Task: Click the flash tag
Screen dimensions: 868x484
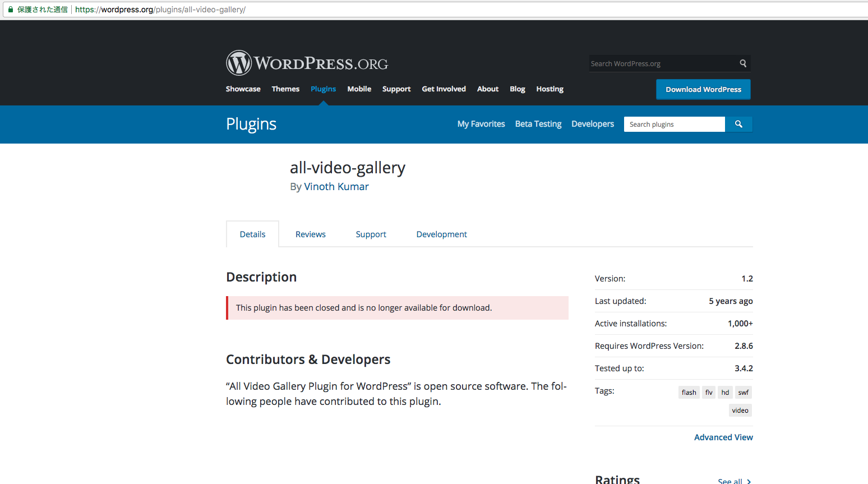Action: pyautogui.click(x=689, y=393)
